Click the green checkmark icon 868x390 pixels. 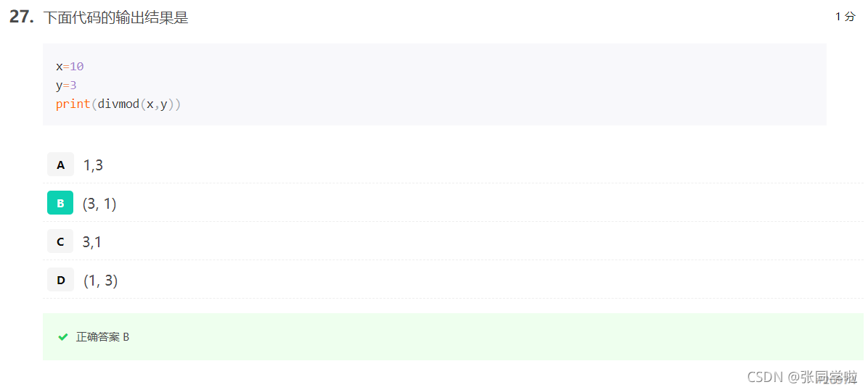click(62, 337)
